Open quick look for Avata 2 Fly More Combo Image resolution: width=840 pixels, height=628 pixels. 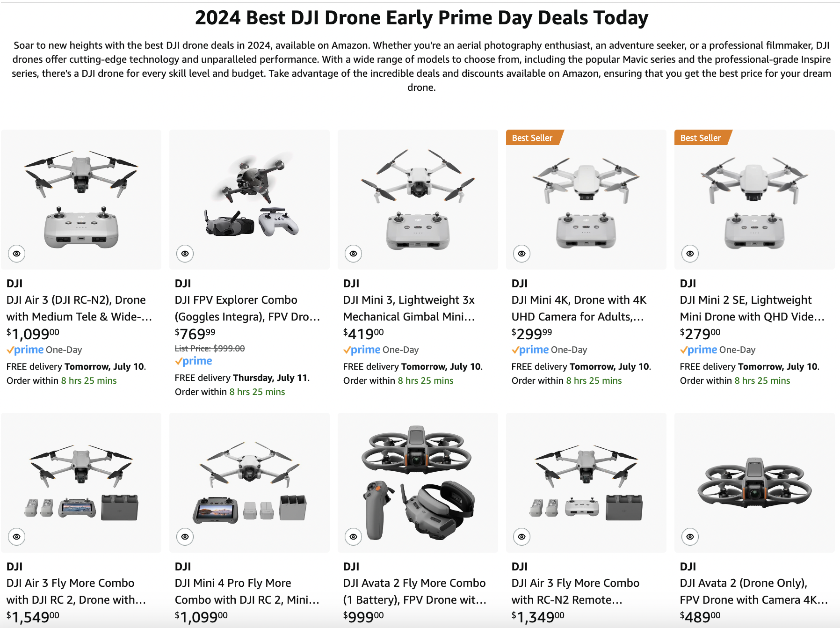point(354,537)
